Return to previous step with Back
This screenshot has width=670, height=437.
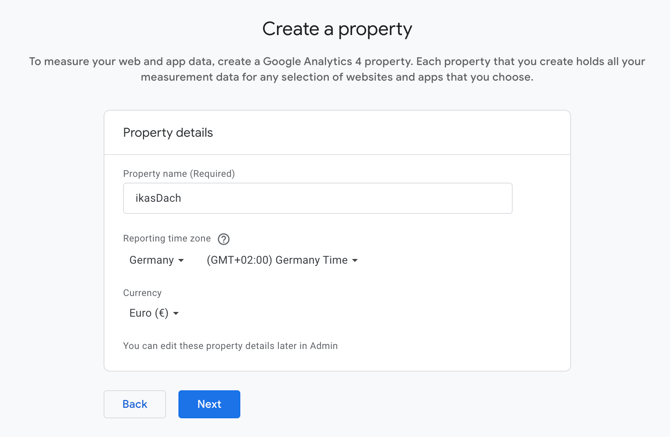135,404
